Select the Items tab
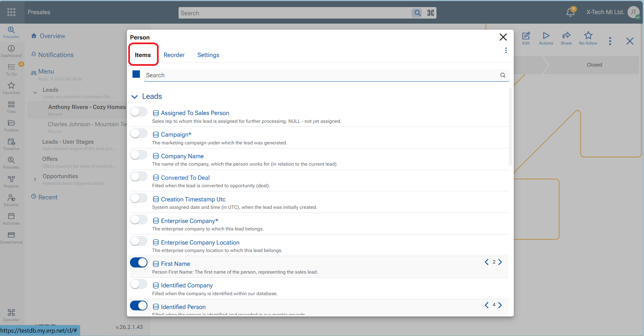 (x=143, y=55)
